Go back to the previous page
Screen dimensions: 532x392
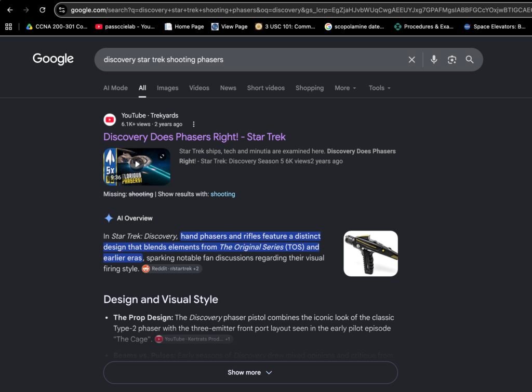click(10, 10)
